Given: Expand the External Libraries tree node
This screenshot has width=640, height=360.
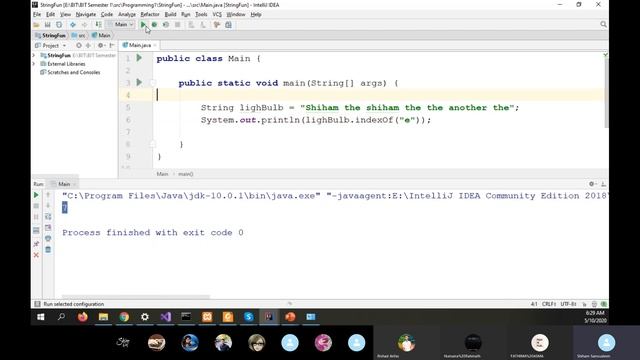Looking at the screenshot, I should click(34, 64).
